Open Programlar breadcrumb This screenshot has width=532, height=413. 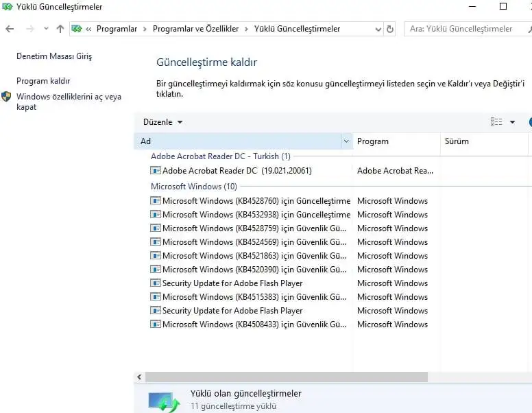117,29
